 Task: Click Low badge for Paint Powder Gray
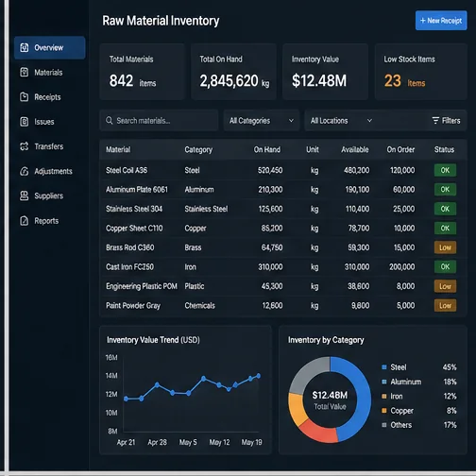pyautogui.click(x=445, y=306)
